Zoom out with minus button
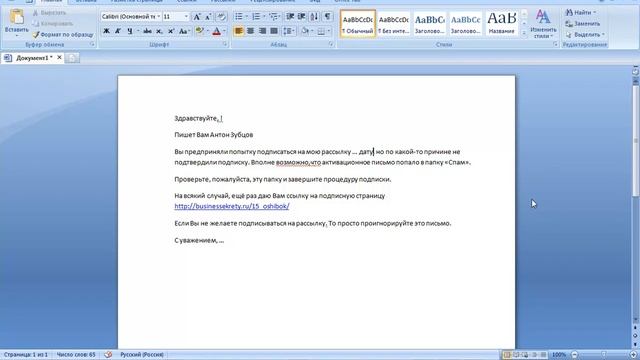 pos(574,355)
